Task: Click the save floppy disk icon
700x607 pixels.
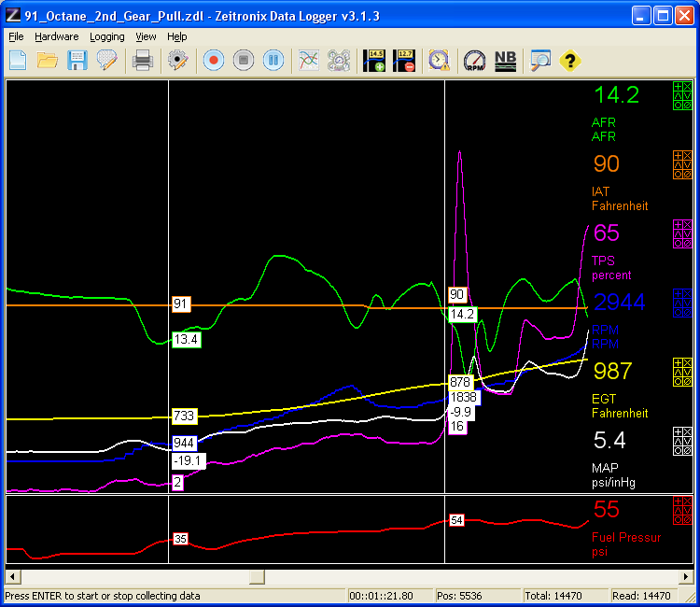Action: (77, 61)
